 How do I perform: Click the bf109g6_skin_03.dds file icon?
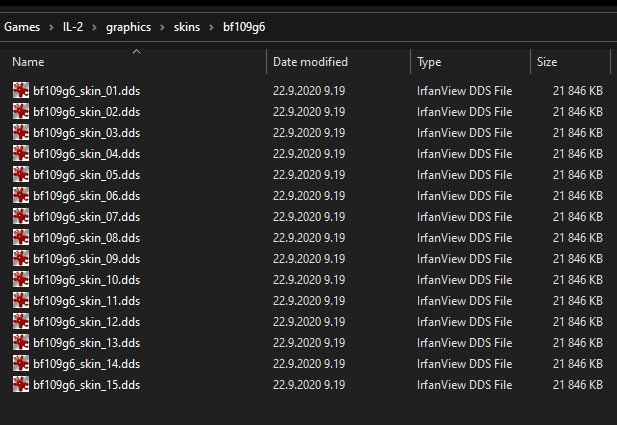click(x=21, y=133)
